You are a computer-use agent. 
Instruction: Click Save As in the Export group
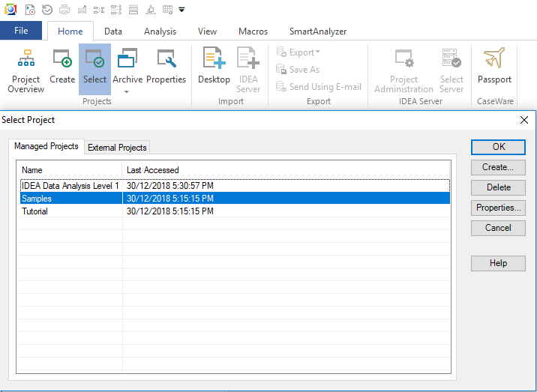click(298, 70)
